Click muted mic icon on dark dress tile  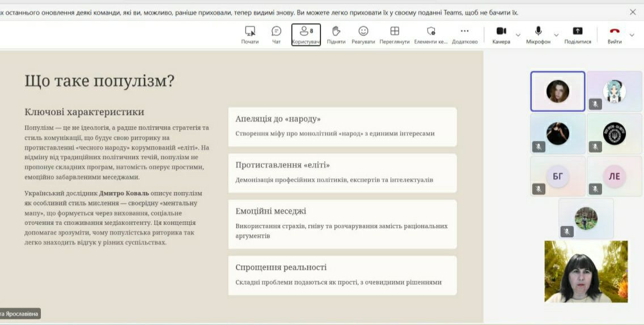point(539,147)
